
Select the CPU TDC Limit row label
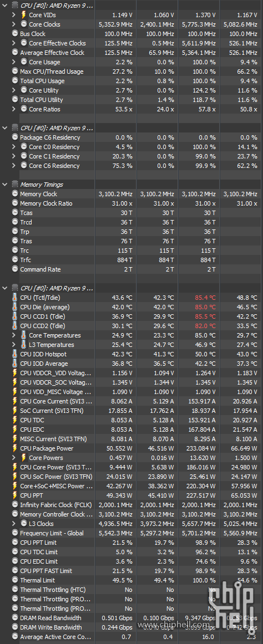(x=39, y=552)
